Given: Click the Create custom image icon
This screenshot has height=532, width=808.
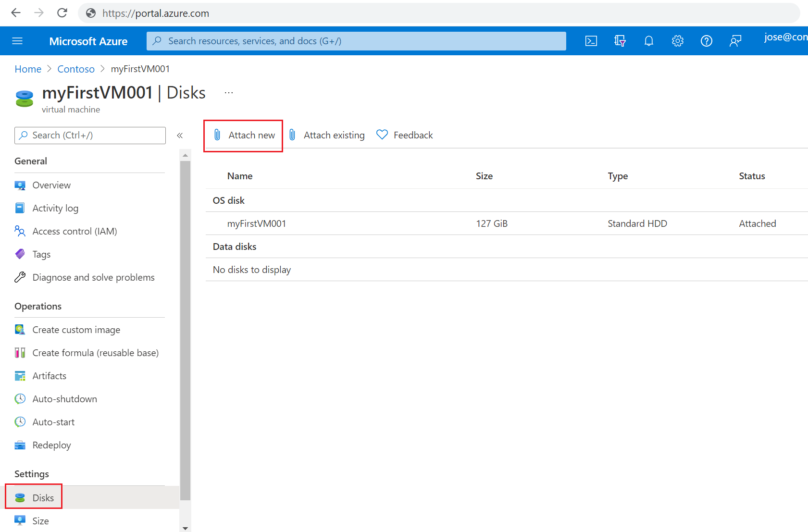Looking at the screenshot, I should pyautogui.click(x=20, y=330).
